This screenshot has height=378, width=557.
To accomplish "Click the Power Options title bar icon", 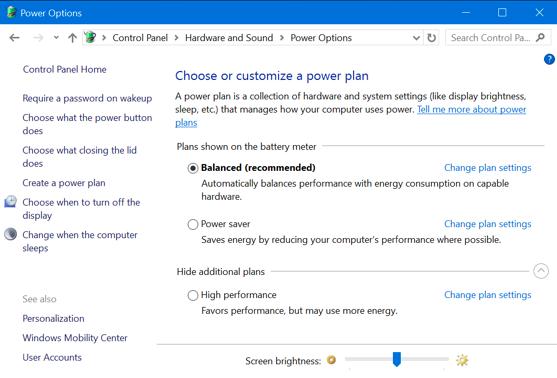I will (x=11, y=12).
